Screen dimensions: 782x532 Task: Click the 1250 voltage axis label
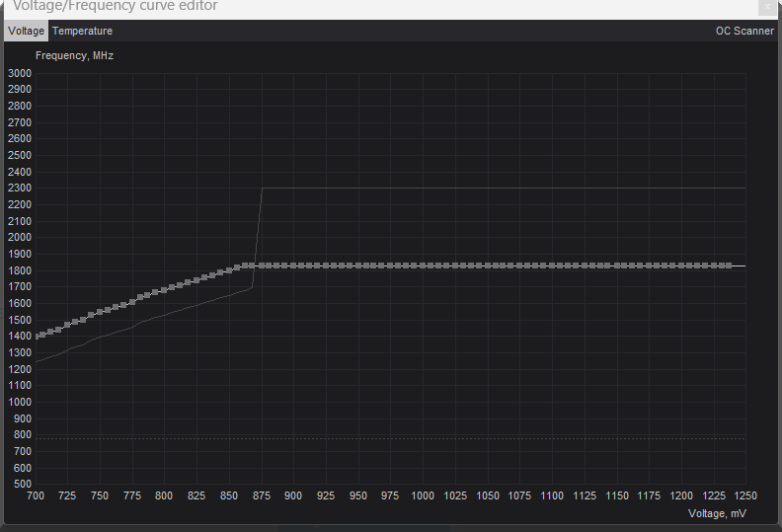click(x=745, y=496)
